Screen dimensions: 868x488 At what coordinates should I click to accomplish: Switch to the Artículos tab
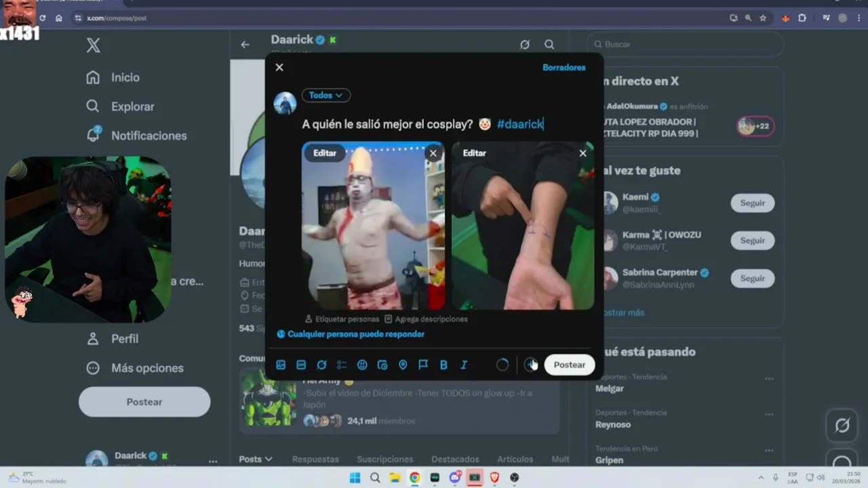515,459
